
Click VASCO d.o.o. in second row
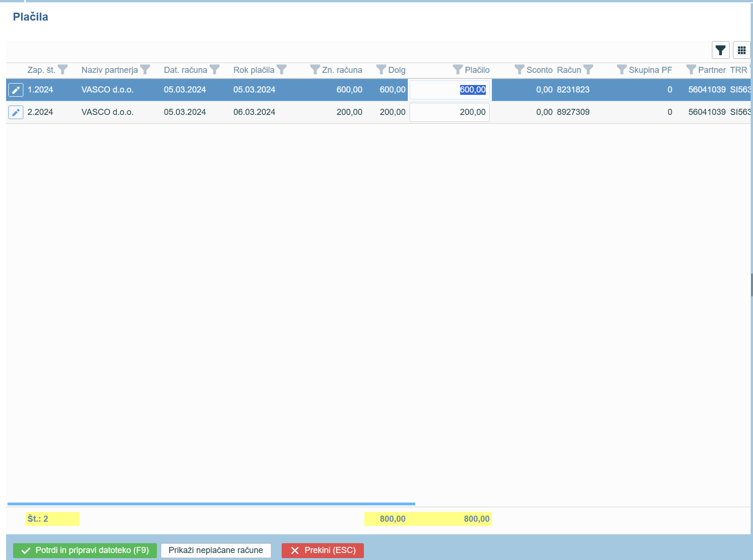coord(107,112)
